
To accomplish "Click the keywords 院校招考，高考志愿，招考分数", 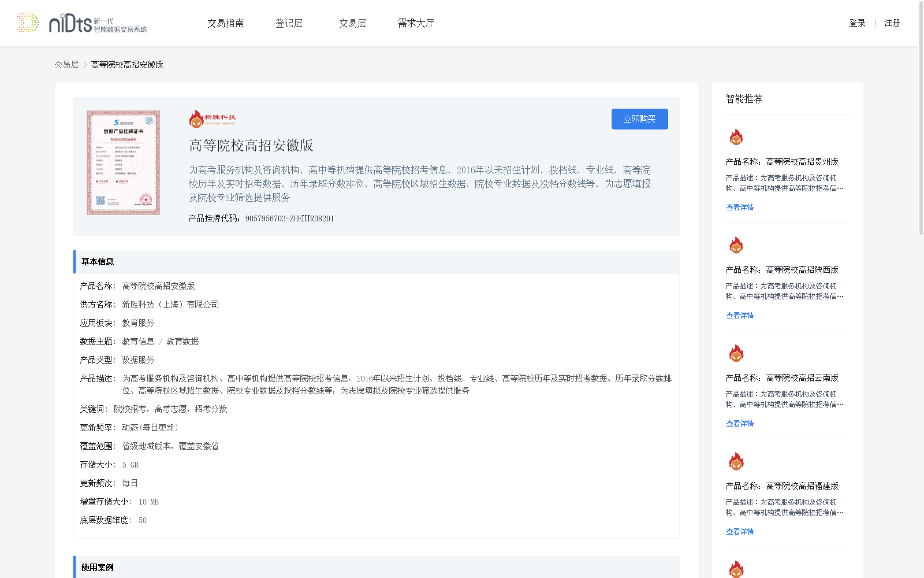I will coord(170,409).
